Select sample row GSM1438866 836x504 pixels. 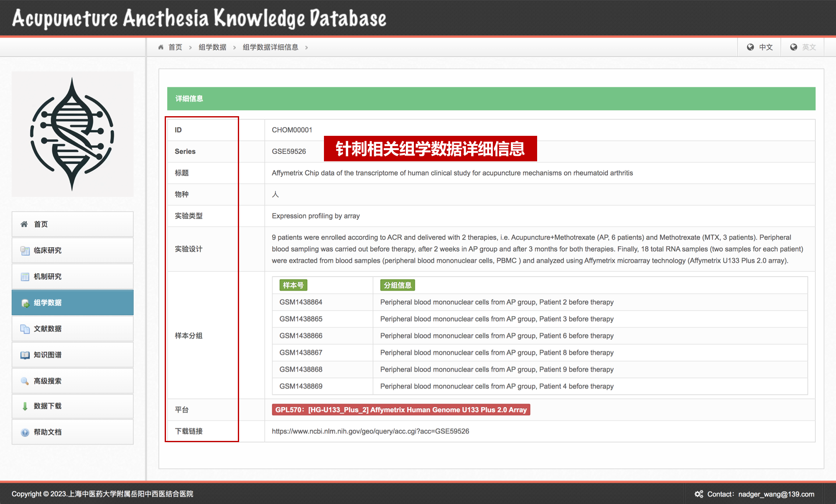point(301,336)
